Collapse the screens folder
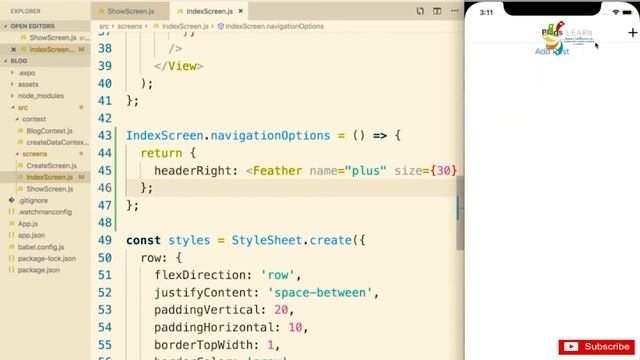This screenshot has width=640, height=360. tap(34, 154)
